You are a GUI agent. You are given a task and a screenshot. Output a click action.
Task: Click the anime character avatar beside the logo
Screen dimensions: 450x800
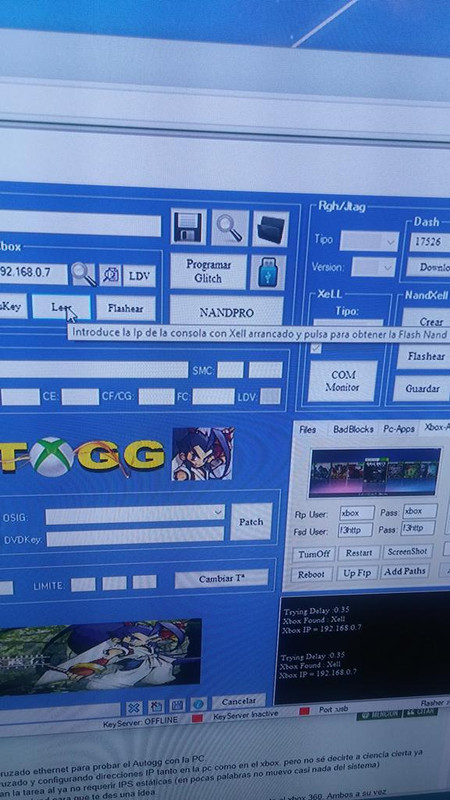203,454
